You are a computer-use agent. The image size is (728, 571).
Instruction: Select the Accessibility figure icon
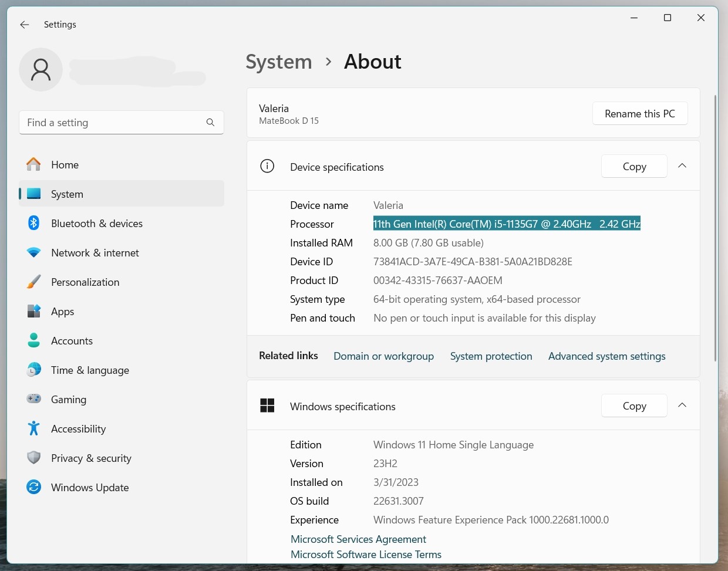click(x=34, y=429)
